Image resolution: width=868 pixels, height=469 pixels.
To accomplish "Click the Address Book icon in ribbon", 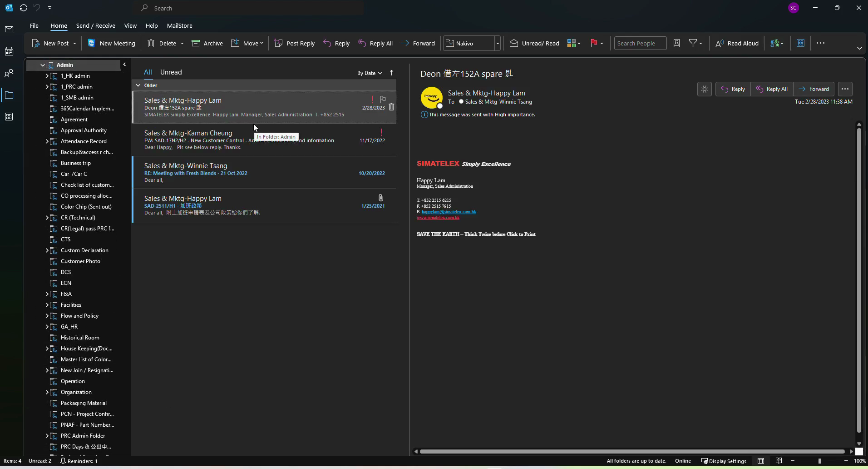I will pyautogui.click(x=676, y=43).
